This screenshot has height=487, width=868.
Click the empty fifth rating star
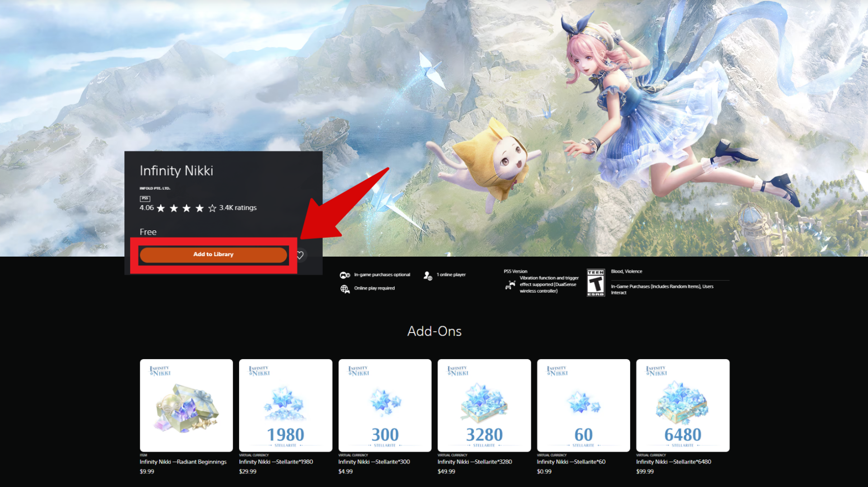(212, 208)
